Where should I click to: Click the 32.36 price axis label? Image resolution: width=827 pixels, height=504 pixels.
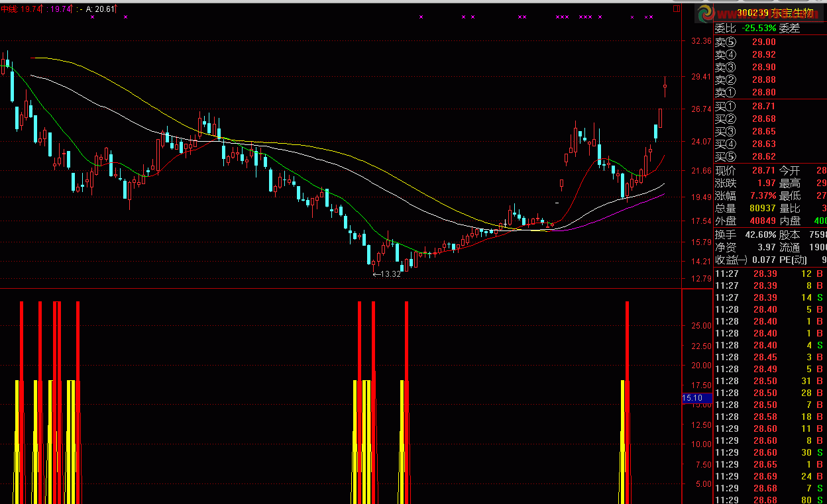tap(701, 41)
